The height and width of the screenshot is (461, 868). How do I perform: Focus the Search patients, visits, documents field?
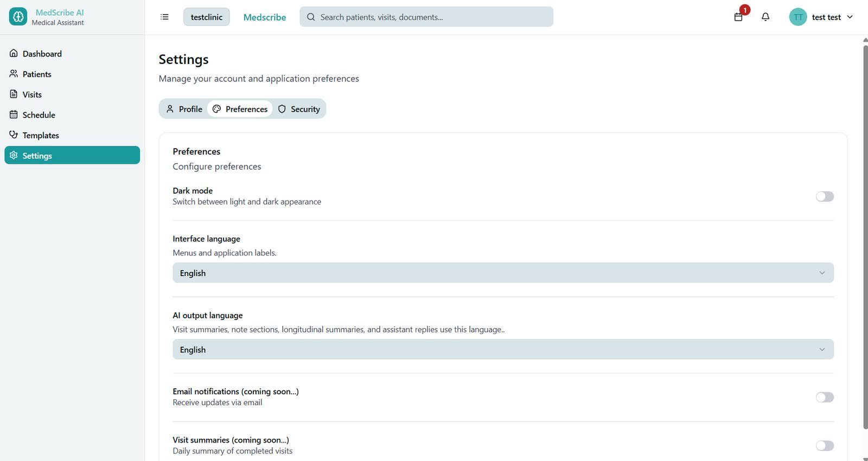tap(426, 17)
